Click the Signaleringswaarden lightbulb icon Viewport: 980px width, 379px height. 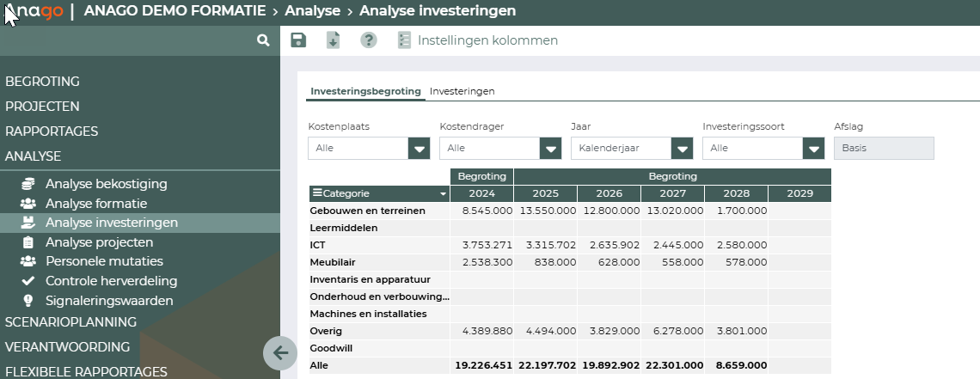[28, 301]
